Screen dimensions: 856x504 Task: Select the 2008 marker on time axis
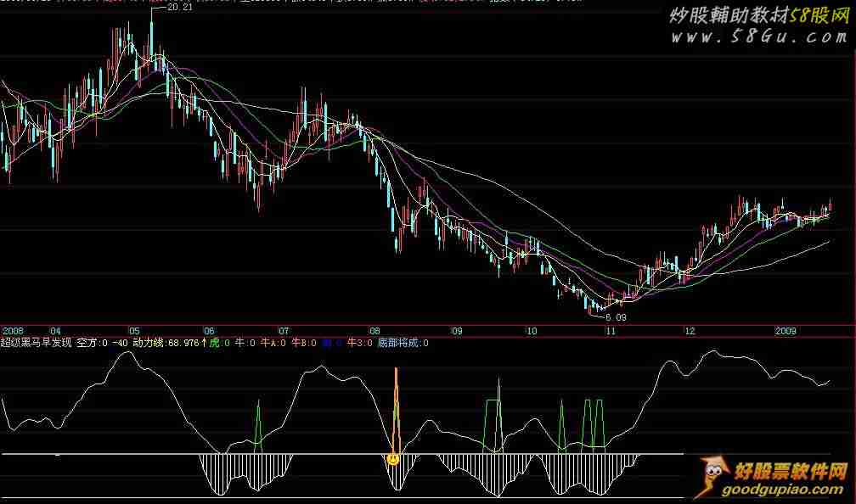(x=14, y=331)
